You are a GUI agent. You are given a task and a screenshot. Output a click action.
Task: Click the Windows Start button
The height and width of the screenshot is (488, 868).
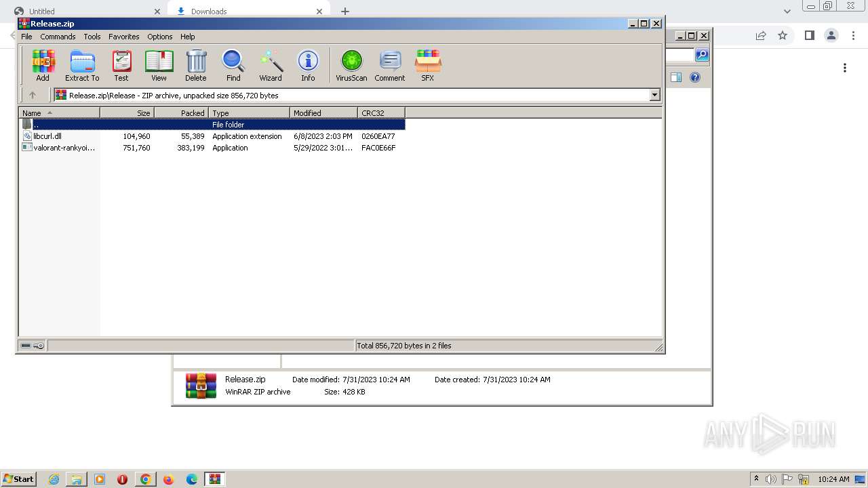pos(19,479)
